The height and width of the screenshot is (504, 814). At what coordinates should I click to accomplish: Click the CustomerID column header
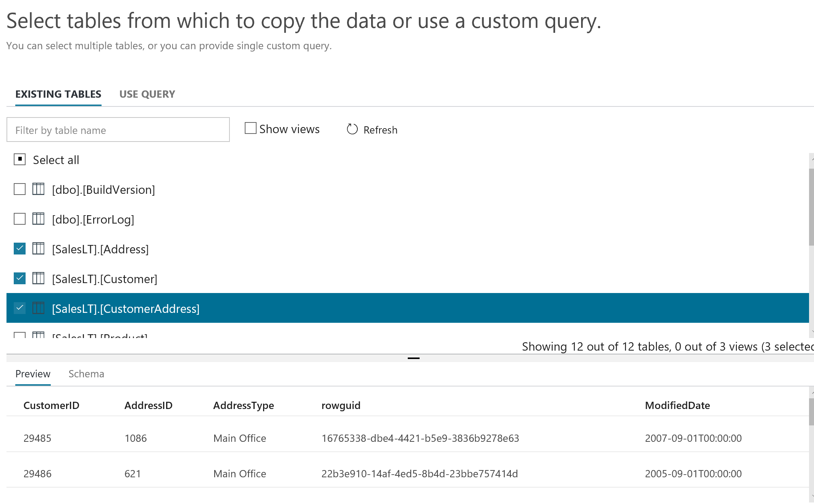point(52,405)
